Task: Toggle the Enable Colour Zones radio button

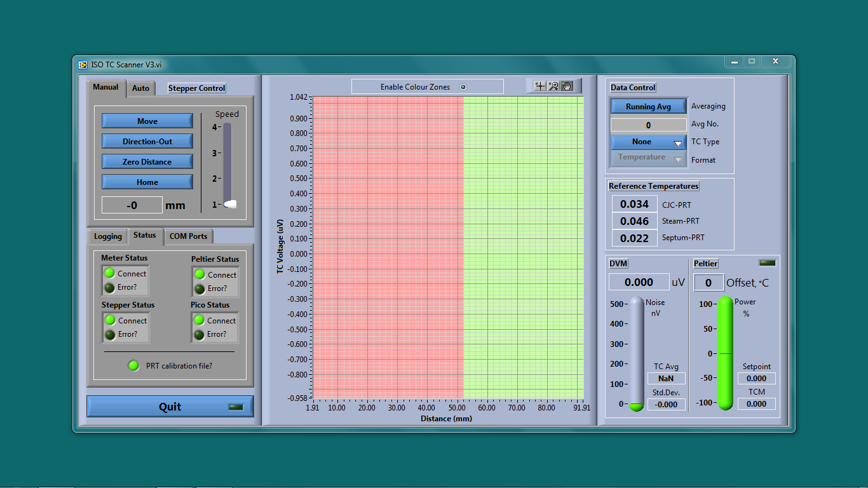Action: [x=463, y=87]
